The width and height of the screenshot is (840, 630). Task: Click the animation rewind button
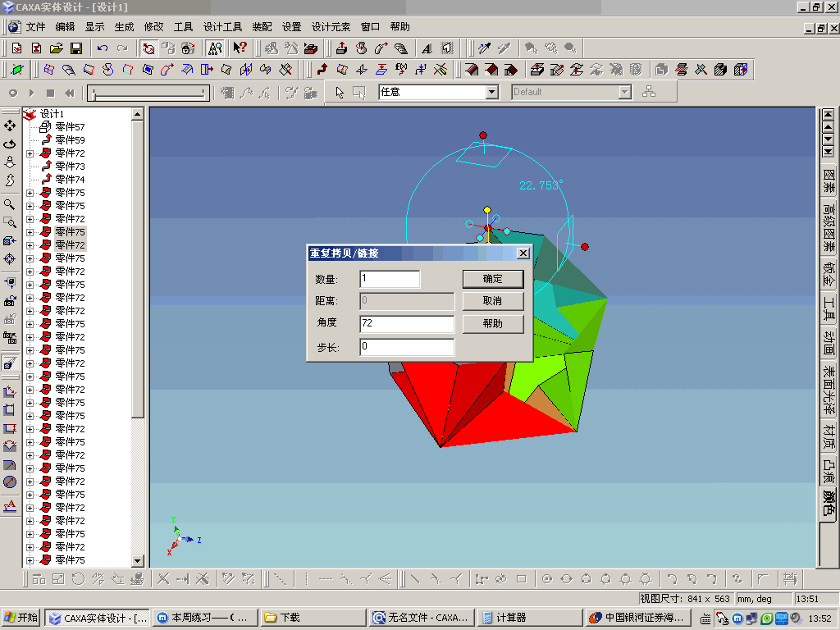click(x=69, y=93)
